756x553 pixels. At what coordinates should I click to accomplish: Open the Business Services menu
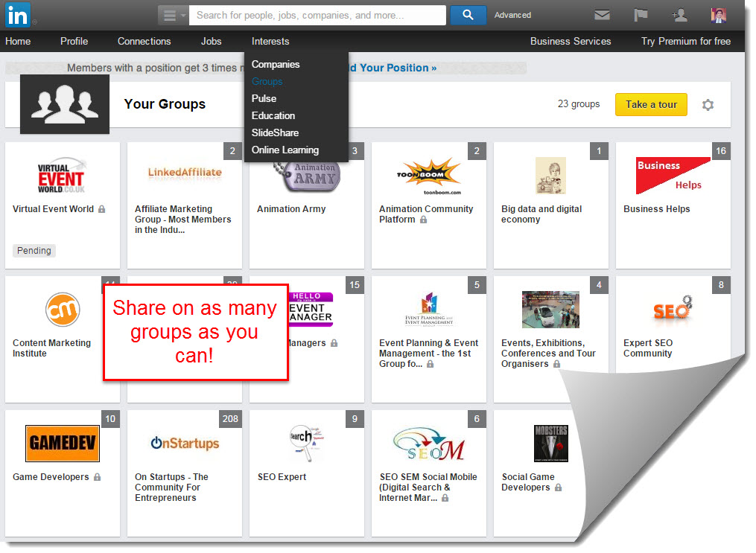pos(571,42)
